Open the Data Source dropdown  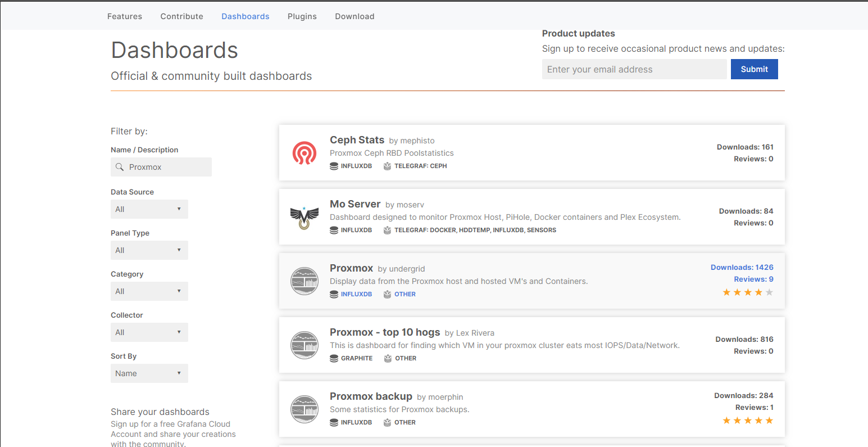(x=149, y=209)
